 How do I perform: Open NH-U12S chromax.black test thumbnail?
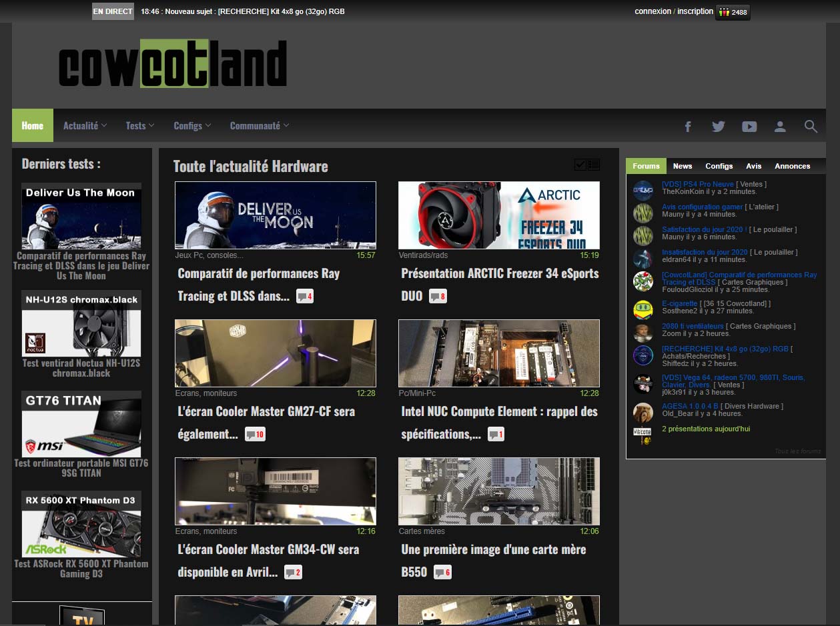81,323
